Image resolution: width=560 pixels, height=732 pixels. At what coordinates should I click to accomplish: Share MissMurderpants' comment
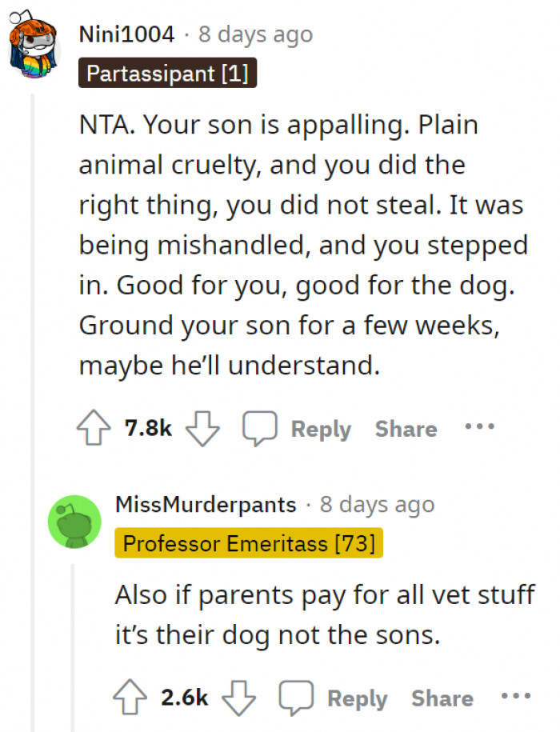coord(442,698)
